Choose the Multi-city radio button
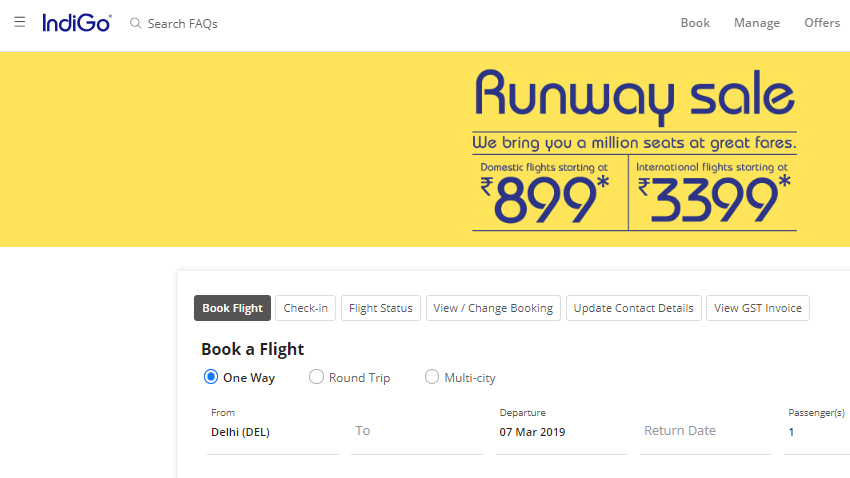 point(432,377)
